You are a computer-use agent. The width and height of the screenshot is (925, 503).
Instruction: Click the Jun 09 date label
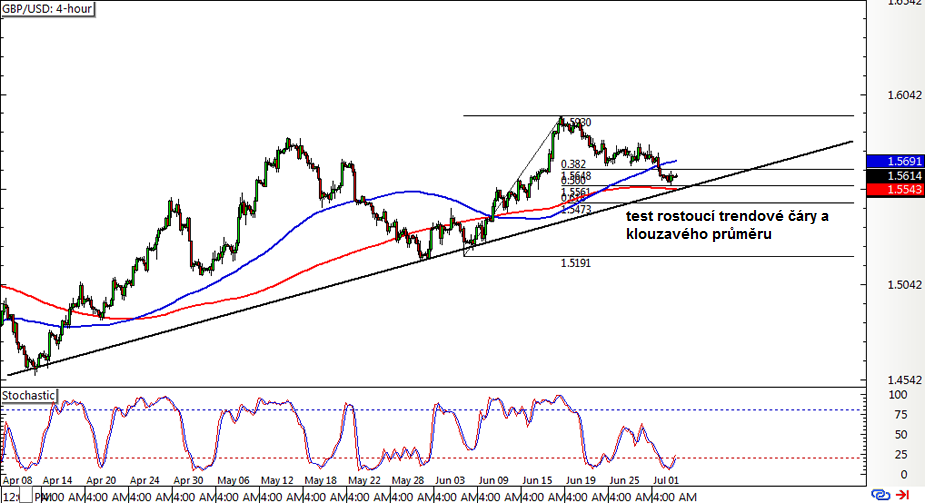click(x=493, y=481)
